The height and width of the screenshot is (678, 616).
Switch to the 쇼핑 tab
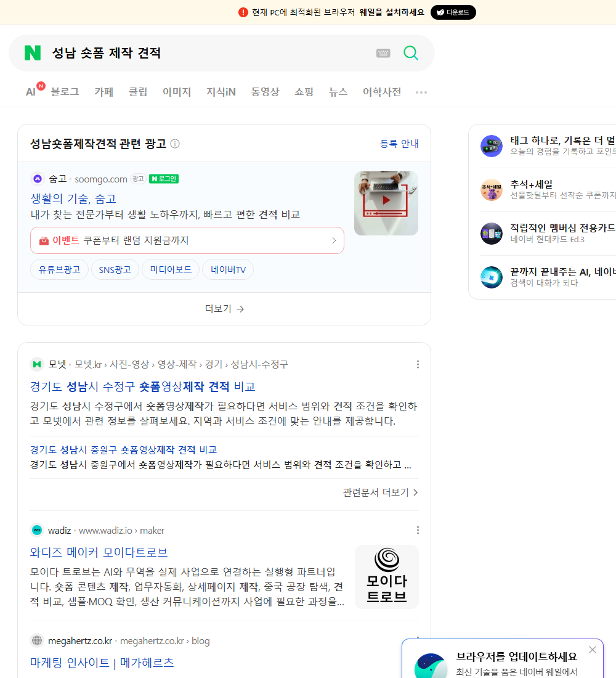[304, 92]
